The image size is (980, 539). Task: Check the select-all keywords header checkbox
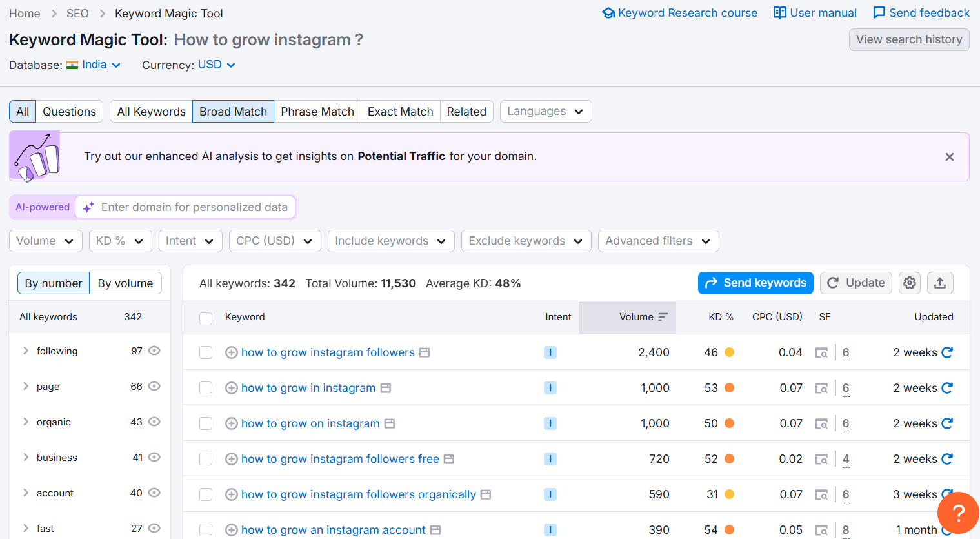coord(206,318)
